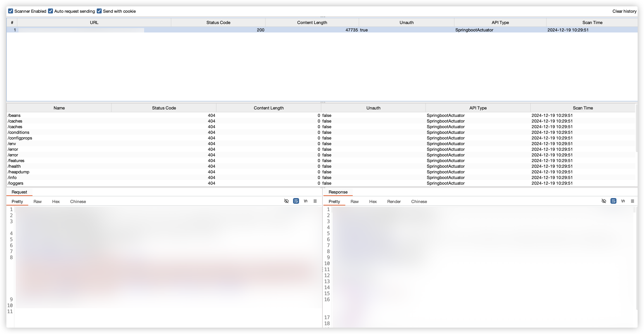
Task: Toggle word wrap icon in Response panel
Action: click(x=613, y=201)
